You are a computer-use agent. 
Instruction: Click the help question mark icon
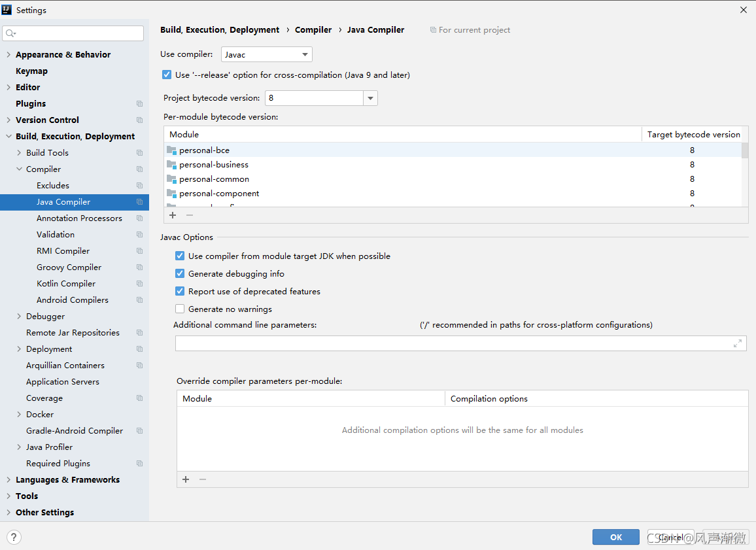point(14,538)
